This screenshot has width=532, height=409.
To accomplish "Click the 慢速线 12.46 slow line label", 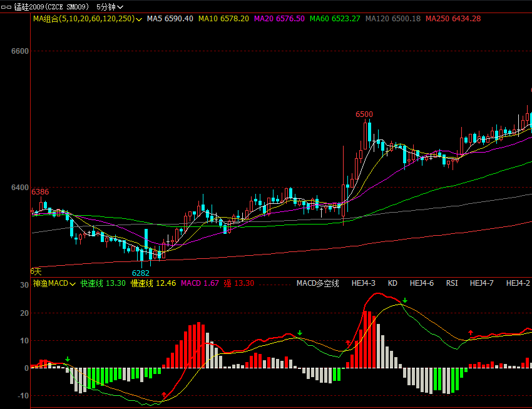I will click(153, 283).
